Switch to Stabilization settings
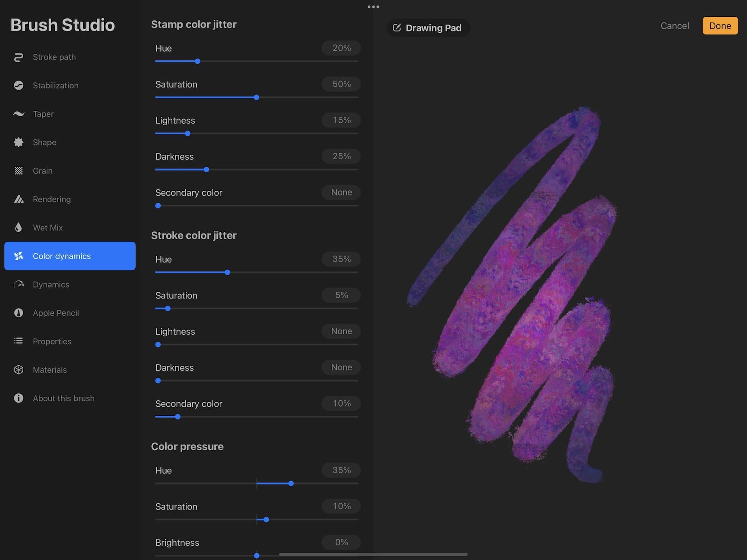Viewport: 747px width, 560px height. [x=70, y=85]
